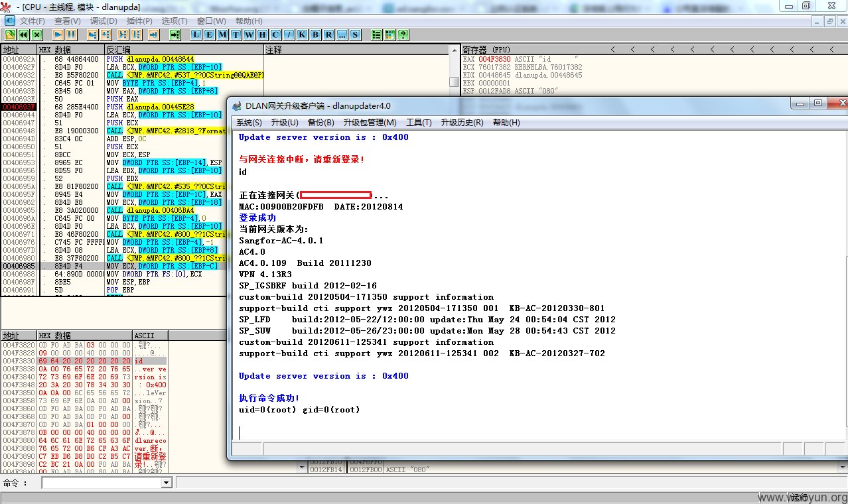
Task: Select the EAX 004F3830 register line
Action: pos(520,59)
